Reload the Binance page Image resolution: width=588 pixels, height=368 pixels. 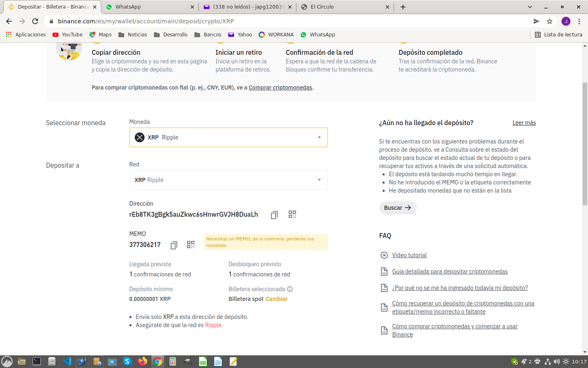pos(35,21)
